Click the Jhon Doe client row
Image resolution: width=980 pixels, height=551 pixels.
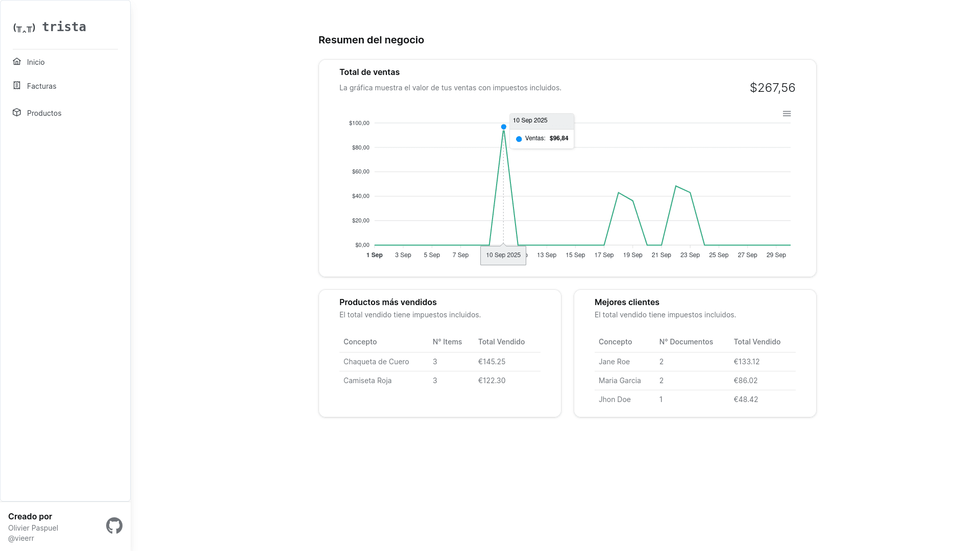click(615, 399)
